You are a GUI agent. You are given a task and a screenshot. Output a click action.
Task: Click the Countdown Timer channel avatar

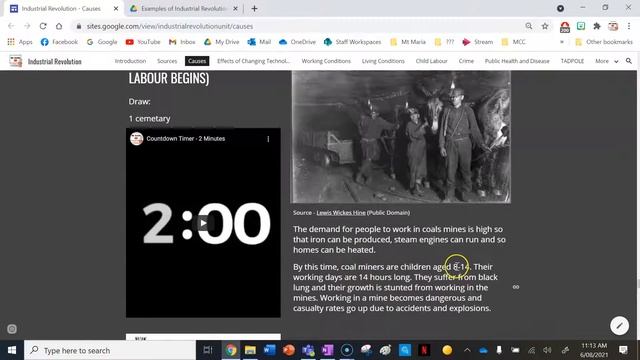click(136, 139)
